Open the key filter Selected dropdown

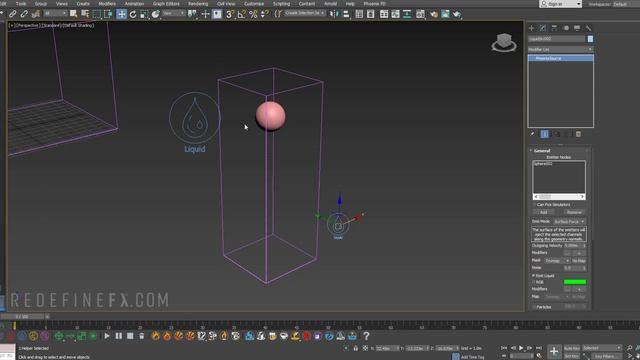tap(601, 348)
